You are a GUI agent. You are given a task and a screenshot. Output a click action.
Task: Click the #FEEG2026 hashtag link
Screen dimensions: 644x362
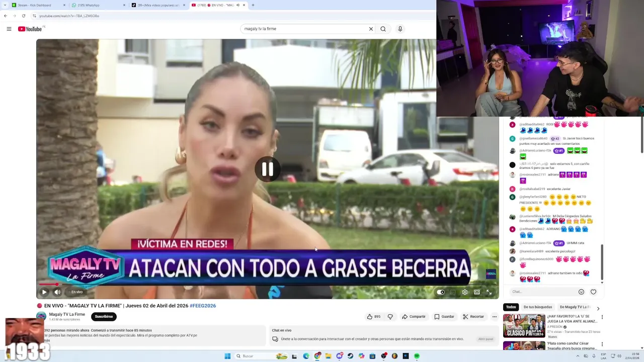[x=203, y=306]
